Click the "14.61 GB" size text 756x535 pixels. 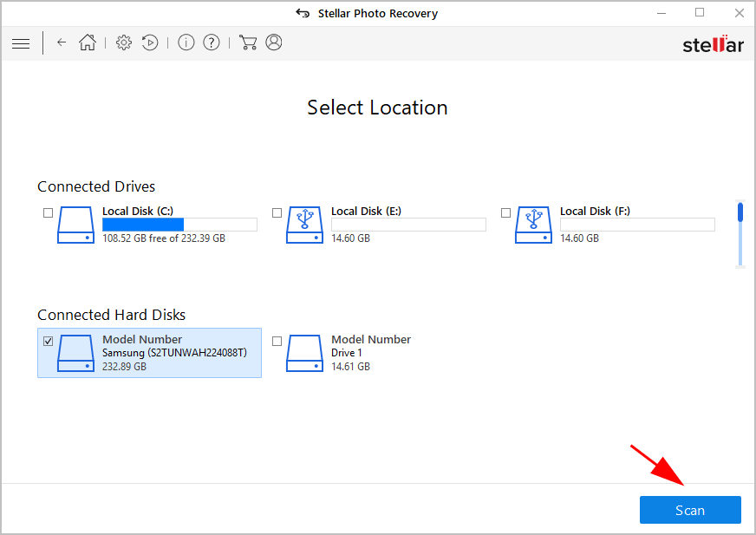(x=351, y=367)
